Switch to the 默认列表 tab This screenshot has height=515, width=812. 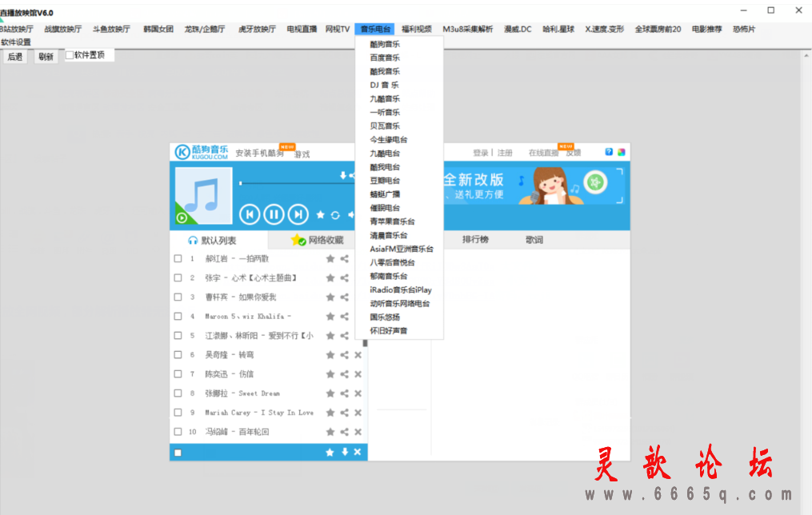coord(218,240)
